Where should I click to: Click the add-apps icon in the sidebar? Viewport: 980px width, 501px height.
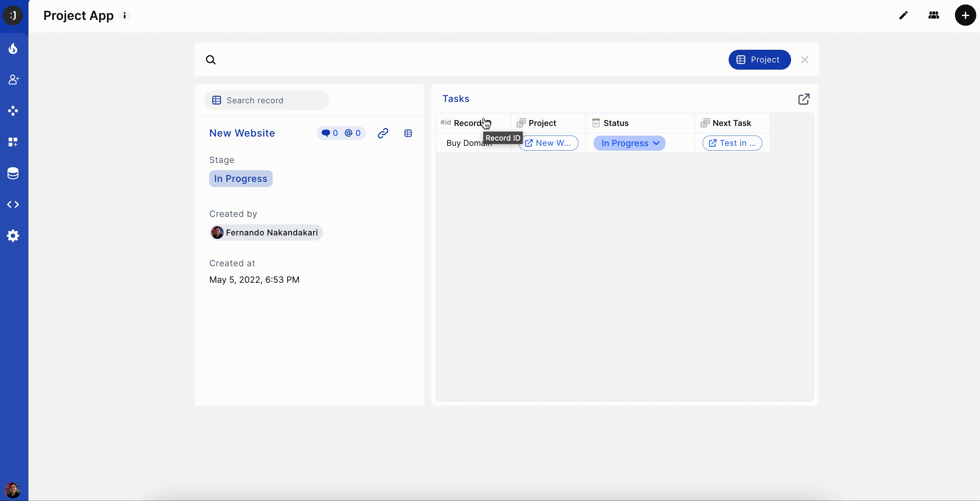click(x=13, y=142)
